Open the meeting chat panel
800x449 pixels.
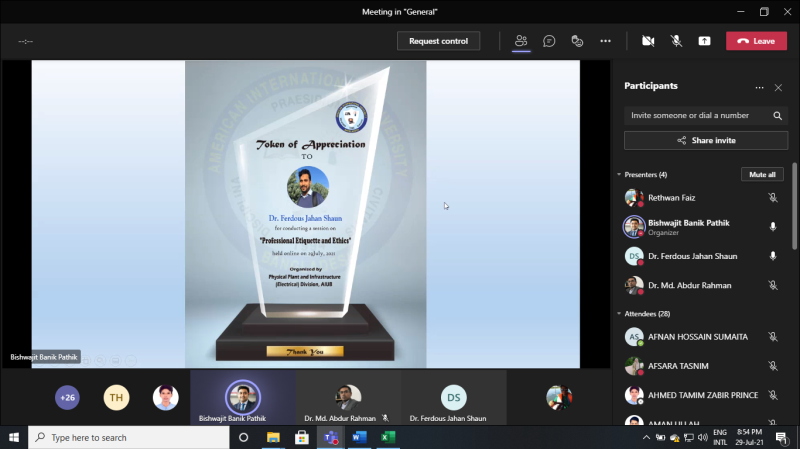[549, 41]
